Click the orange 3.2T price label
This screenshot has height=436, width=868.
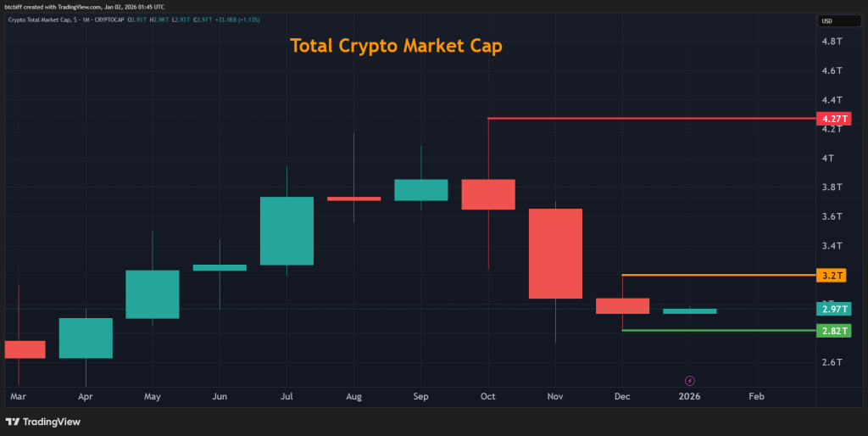coord(830,276)
